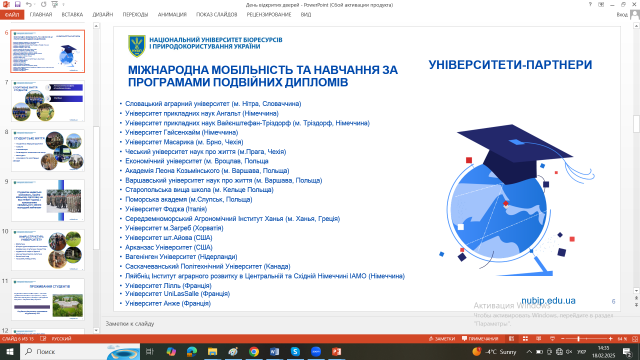The image size is (640, 360).
Task: Fit slide to current window
Action: coord(635,339)
